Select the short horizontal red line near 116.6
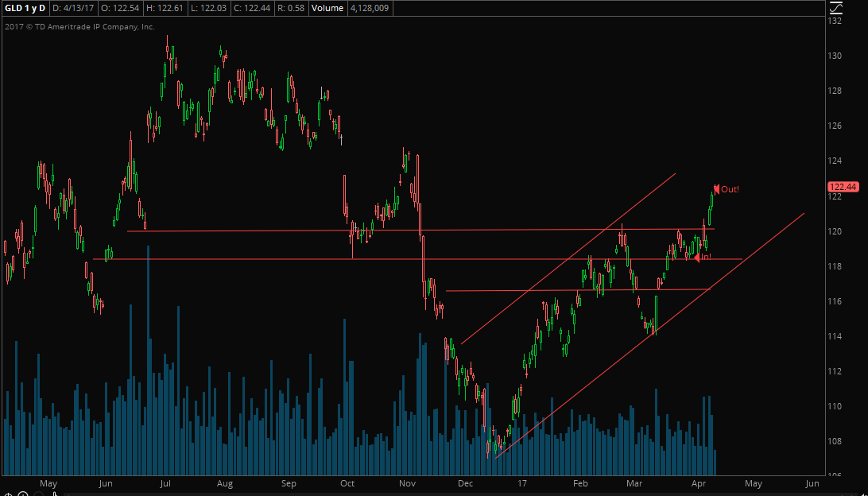868x496 pixels. pos(578,289)
